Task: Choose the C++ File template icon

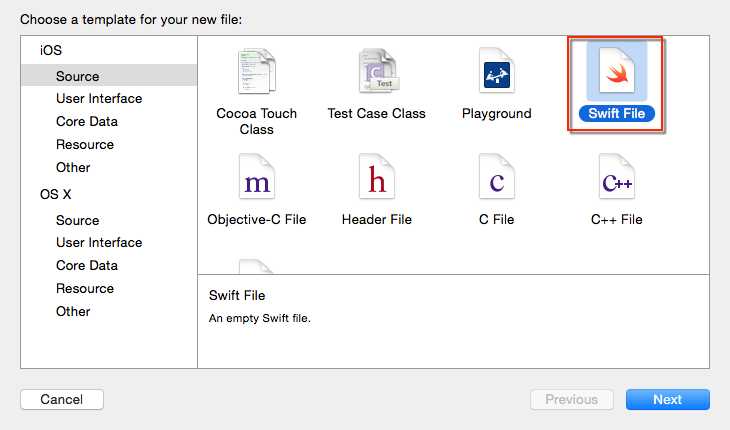Action: tap(617, 177)
